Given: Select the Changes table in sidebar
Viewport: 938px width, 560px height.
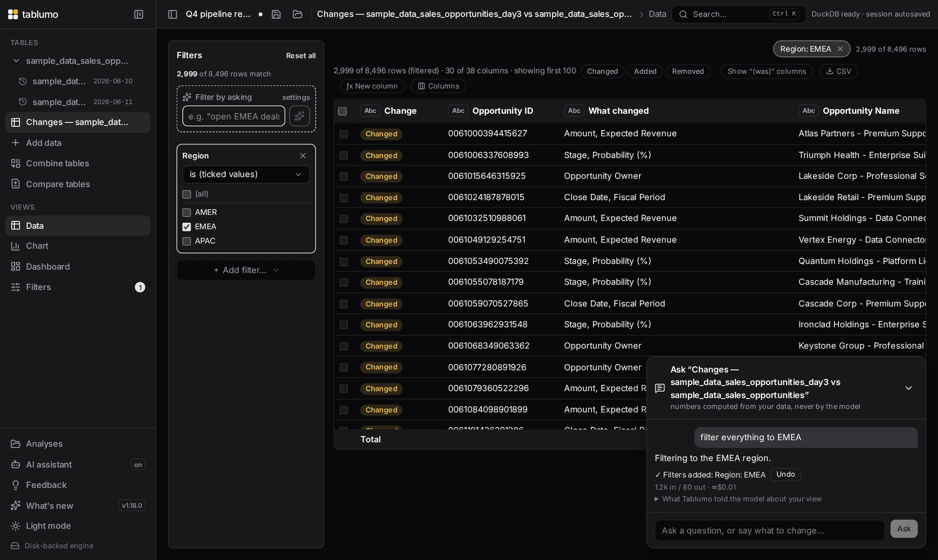Looking at the screenshot, I should pos(78,122).
